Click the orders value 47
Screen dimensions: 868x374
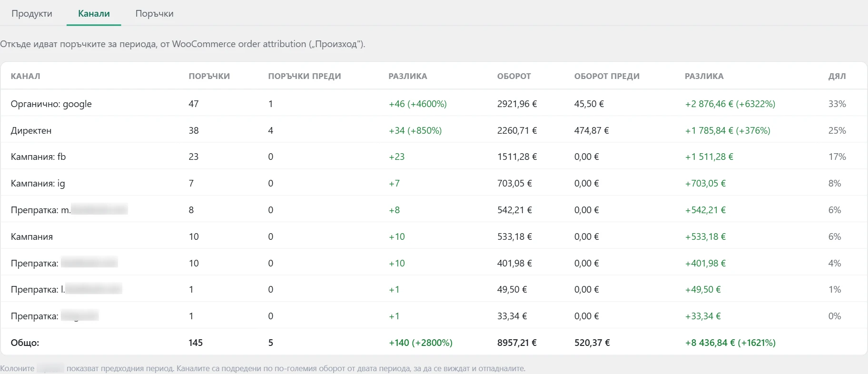(x=194, y=104)
